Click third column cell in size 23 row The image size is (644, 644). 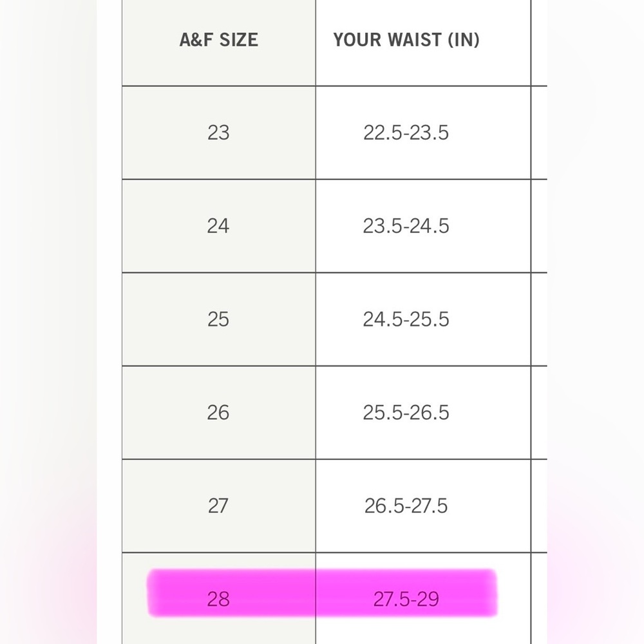point(539,133)
